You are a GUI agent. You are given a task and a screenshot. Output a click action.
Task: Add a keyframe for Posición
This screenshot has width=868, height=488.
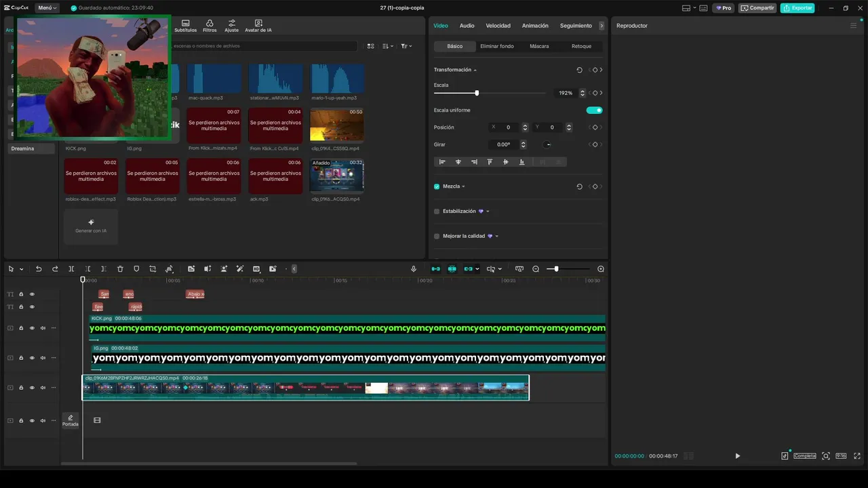point(595,127)
